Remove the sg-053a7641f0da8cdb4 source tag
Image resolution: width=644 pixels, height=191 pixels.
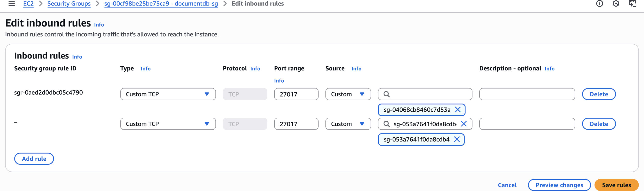point(457,139)
